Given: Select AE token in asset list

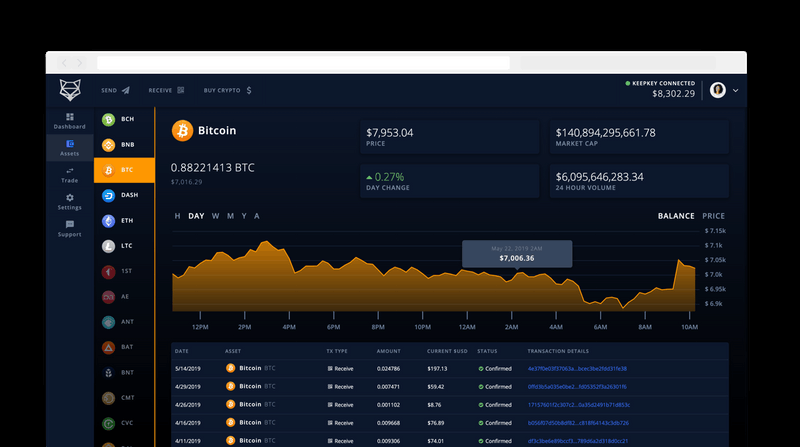Looking at the screenshot, I should point(124,296).
